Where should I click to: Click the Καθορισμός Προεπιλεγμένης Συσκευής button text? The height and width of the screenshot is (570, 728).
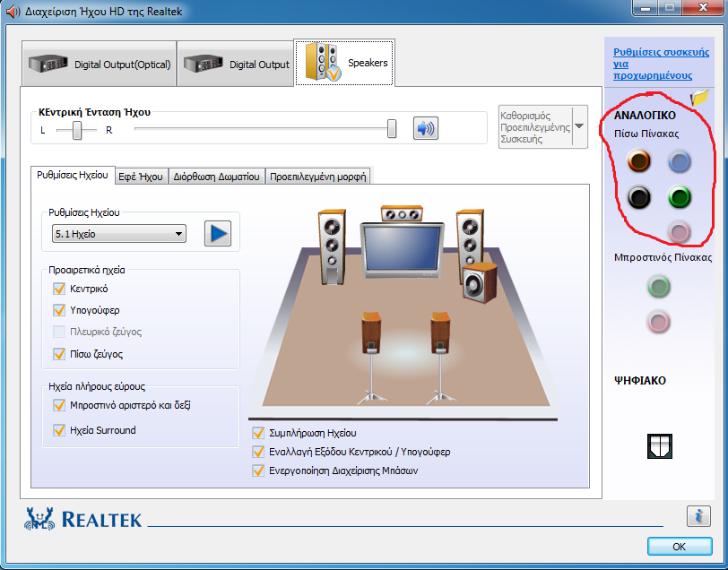click(535, 127)
